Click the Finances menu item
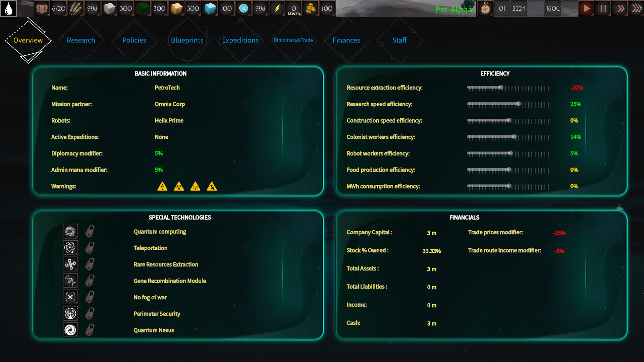This screenshot has width=644, height=362. (x=346, y=40)
